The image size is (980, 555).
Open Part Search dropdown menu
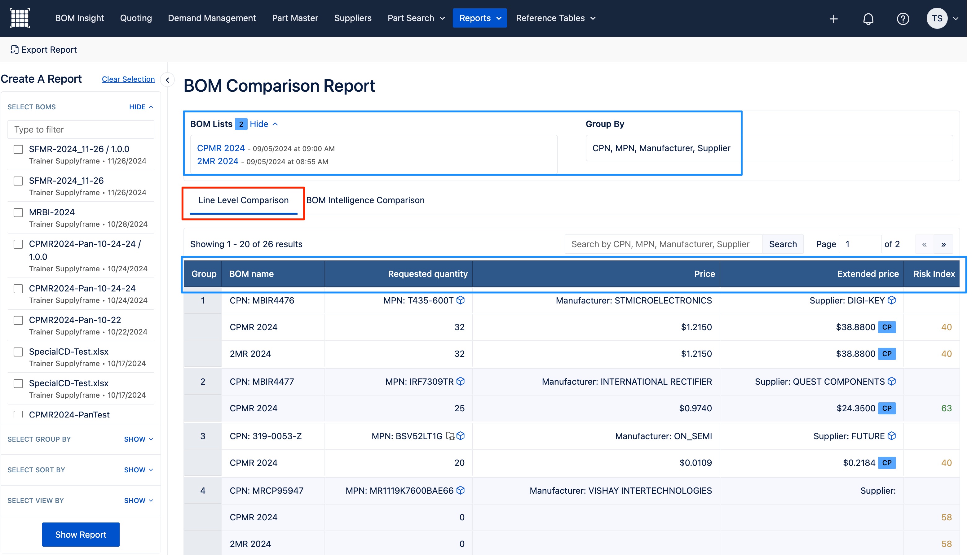417,18
